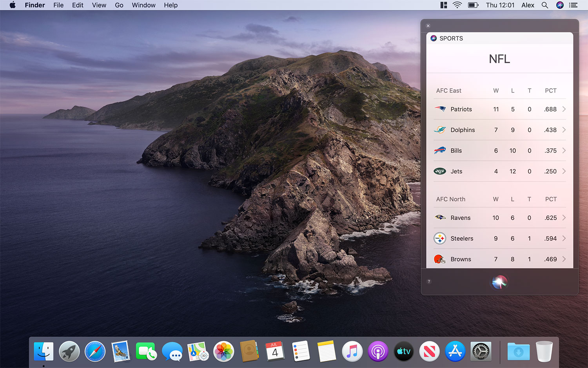Expand the Jets row details
The height and width of the screenshot is (368, 588).
tap(564, 171)
